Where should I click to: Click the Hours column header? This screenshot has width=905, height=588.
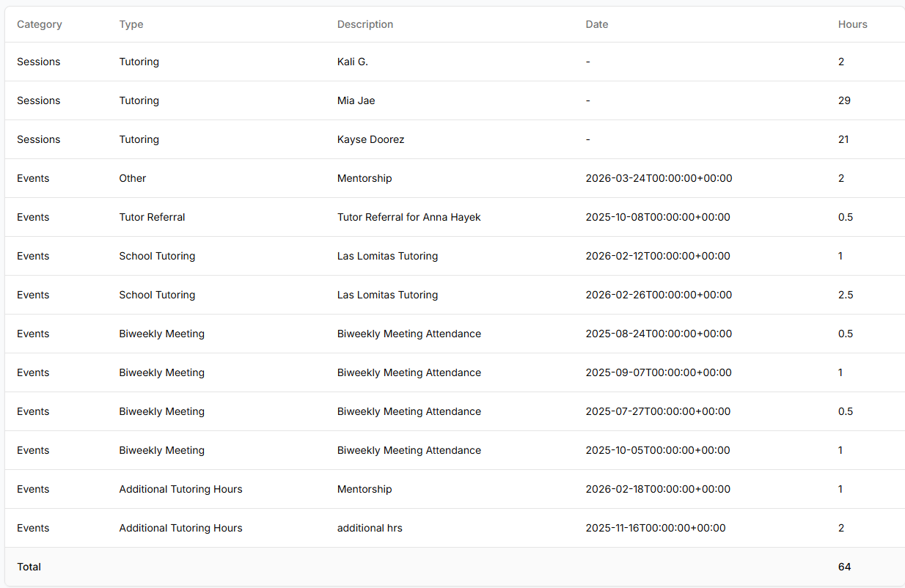(x=852, y=24)
